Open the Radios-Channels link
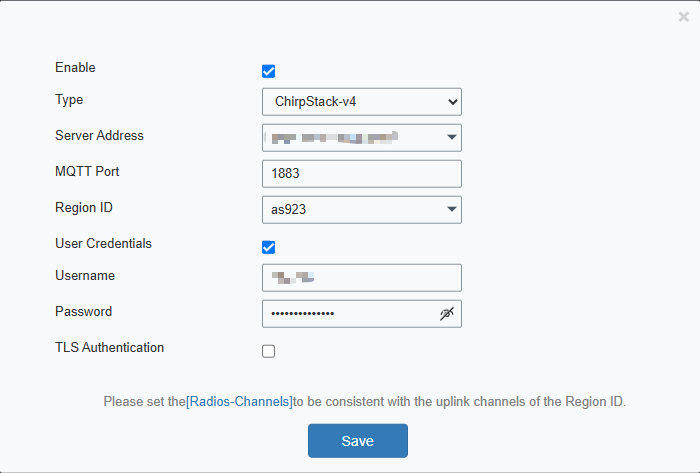Viewport: 700px width, 473px height. [x=239, y=402]
